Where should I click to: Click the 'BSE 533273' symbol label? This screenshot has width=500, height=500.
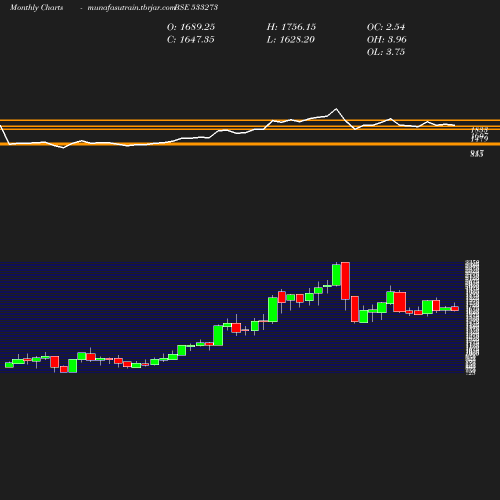196,7
